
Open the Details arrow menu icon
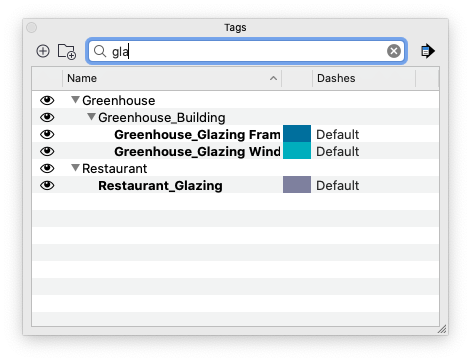[428, 51]
